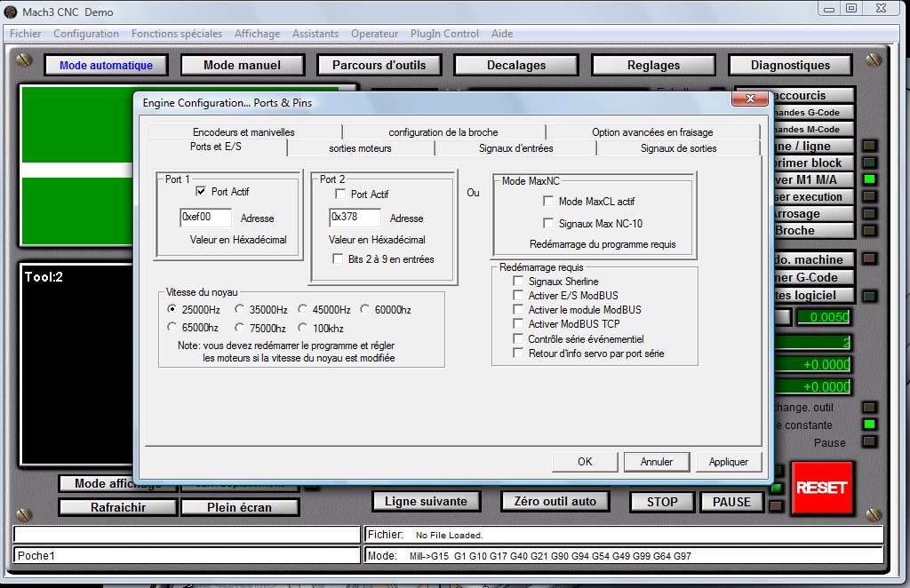910x588 pixels.
Task: Click Plein écran button
Action: pos(239,507)
